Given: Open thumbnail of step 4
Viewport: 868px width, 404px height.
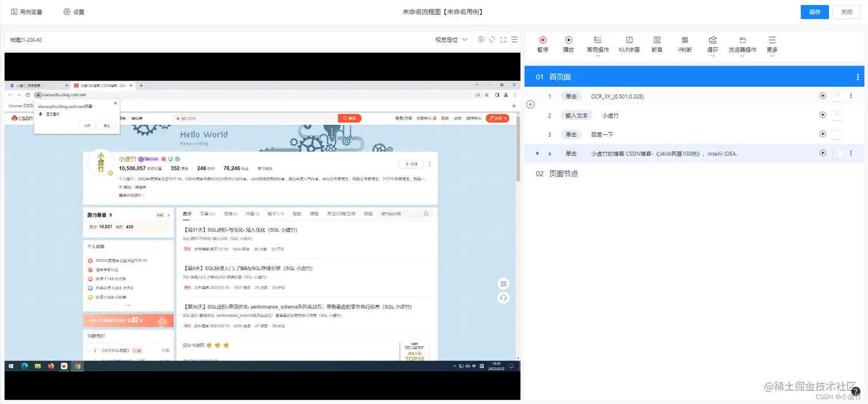Looking at the screenshot, I should pyautogui.click(x=837, y=153).
